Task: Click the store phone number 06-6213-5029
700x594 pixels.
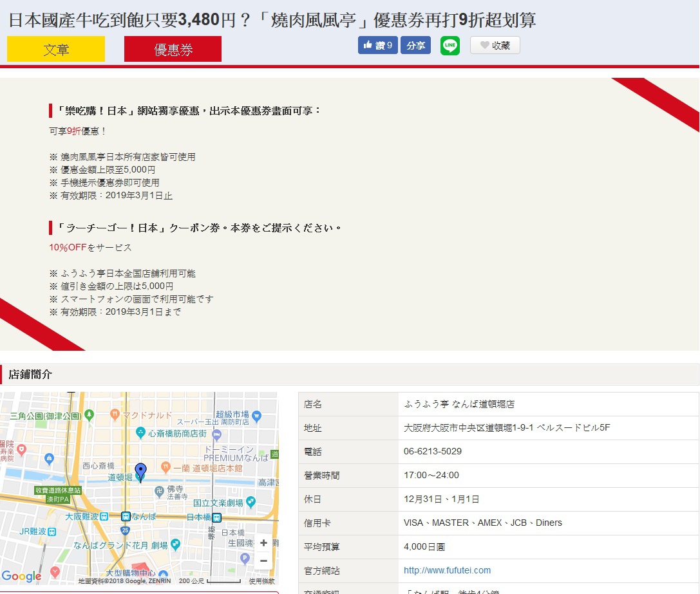Action: click(432, 451)
